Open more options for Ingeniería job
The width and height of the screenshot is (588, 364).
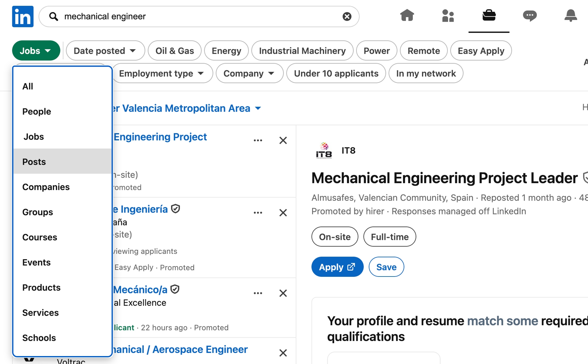(x=258, y=213)
